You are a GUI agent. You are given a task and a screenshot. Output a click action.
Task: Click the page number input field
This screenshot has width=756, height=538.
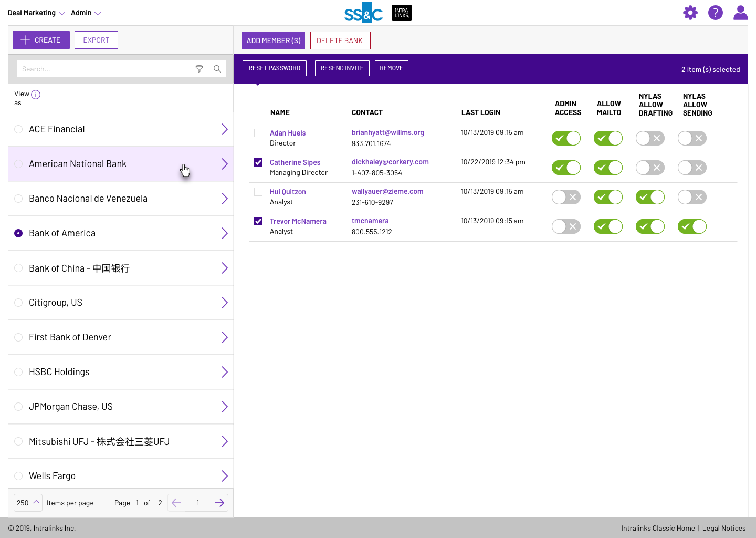point(198,503)
